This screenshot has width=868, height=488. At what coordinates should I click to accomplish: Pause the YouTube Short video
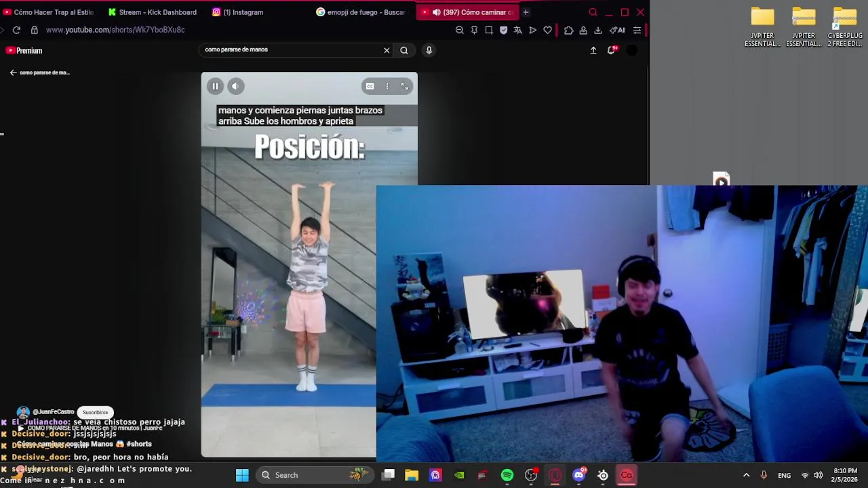pyautogui.click(x=215, y=86)
